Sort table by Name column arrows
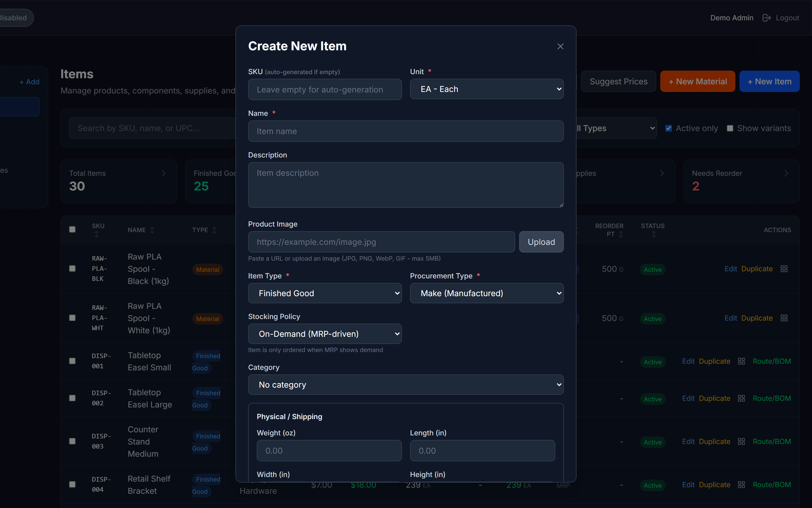The width and height of the screenshot is (812, 508). point(152,230)
